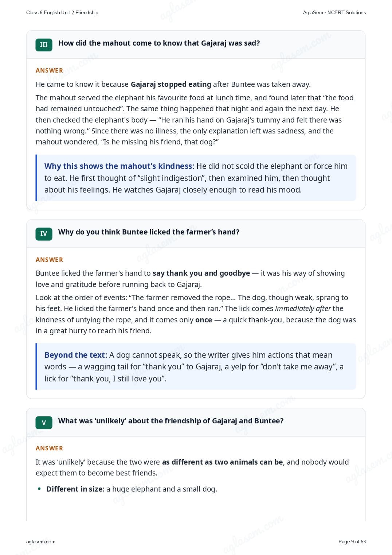This screenshot has height=555, width=392.
Task: Click bold 'as different as two animals can be'
Action: tap(223, 462)
